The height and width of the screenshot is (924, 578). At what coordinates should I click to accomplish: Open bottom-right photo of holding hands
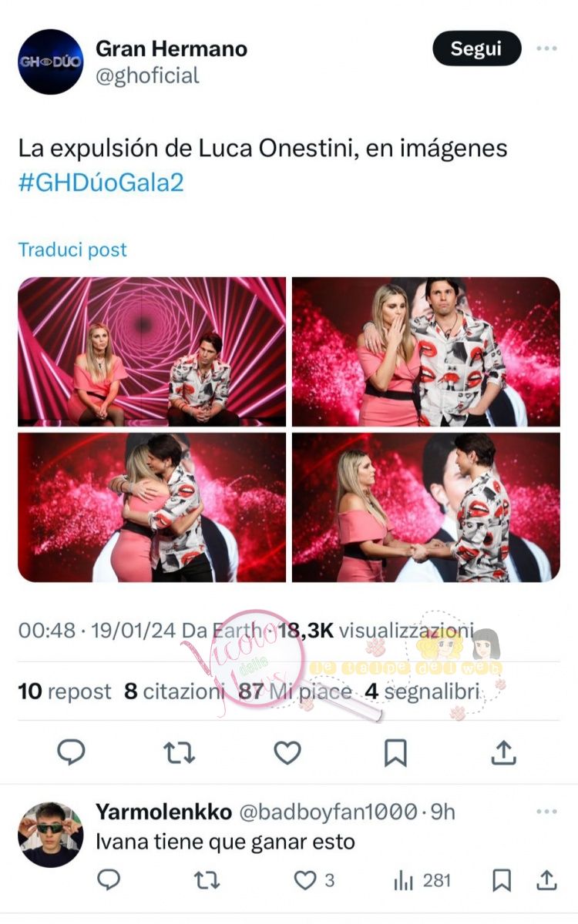pyautogui.click(x=426, y=507)
